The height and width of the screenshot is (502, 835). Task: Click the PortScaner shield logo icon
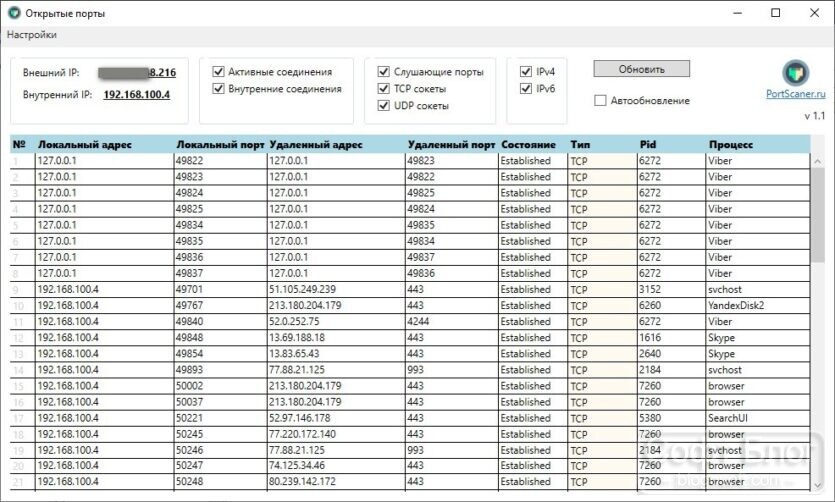(796, 73)
